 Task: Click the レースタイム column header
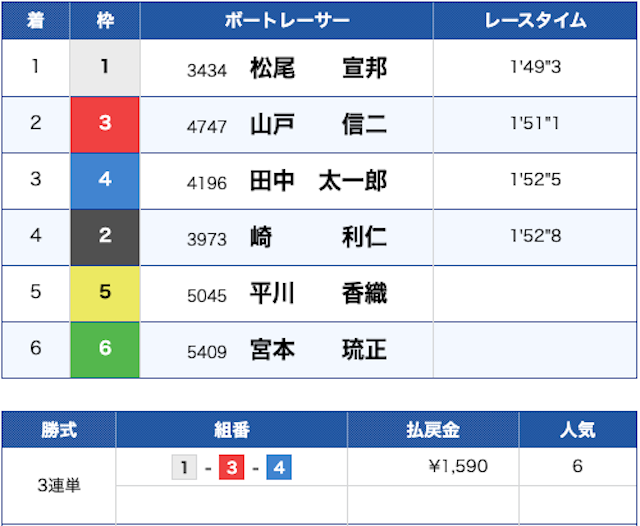point(535,21)
